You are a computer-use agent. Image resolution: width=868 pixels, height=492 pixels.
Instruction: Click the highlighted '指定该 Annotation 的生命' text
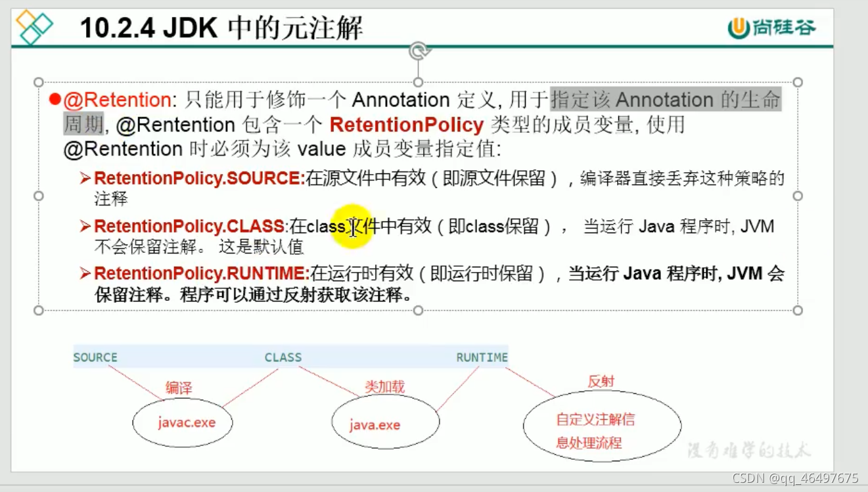pos(666,100)
